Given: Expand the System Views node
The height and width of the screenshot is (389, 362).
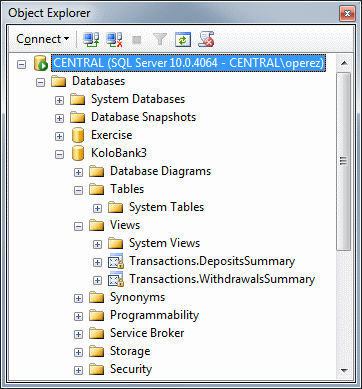Looking at the screenshot, I should 97,244.
